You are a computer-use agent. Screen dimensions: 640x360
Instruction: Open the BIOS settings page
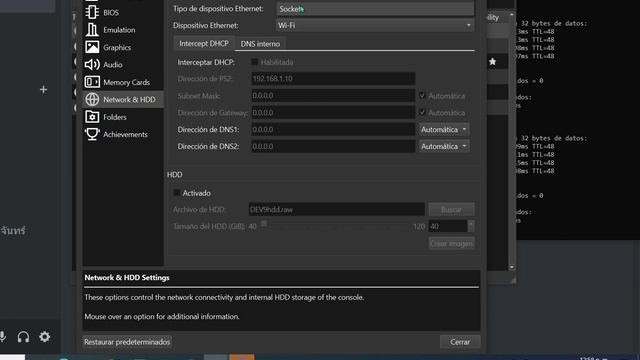click(x=122, y=12)
